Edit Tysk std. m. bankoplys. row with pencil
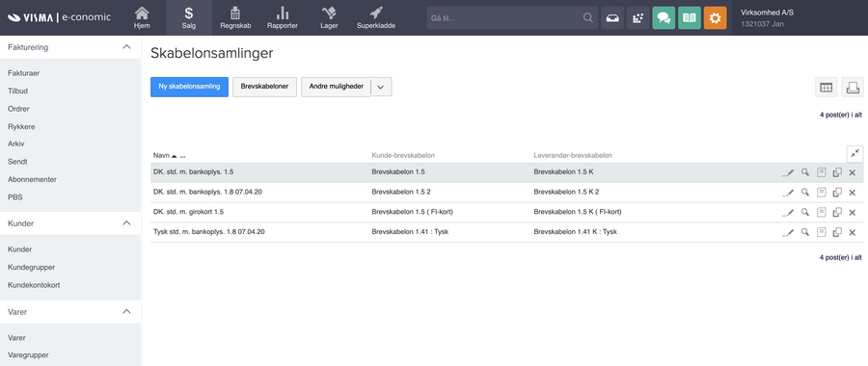Viewport: 868px width, 366px height. point(788,232)
